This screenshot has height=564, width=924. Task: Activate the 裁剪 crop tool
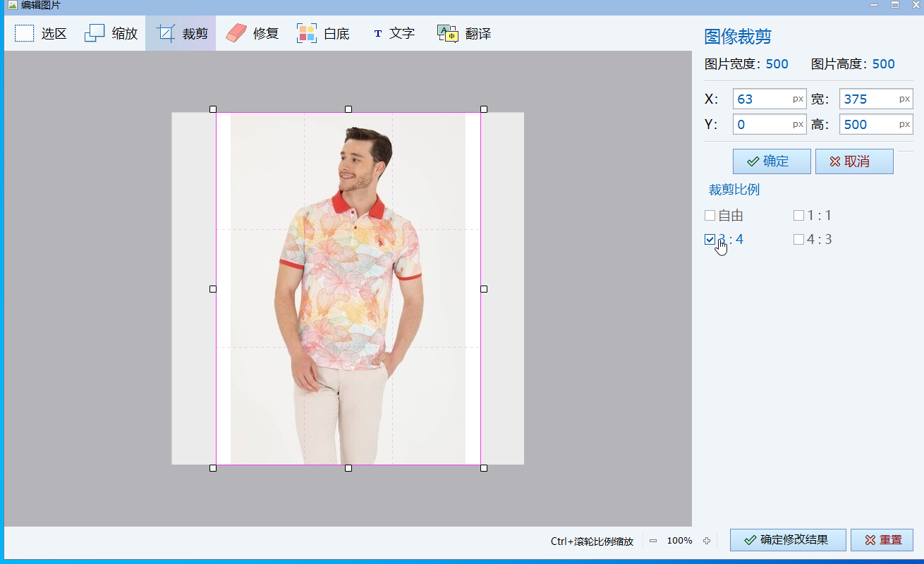(181, 33)
